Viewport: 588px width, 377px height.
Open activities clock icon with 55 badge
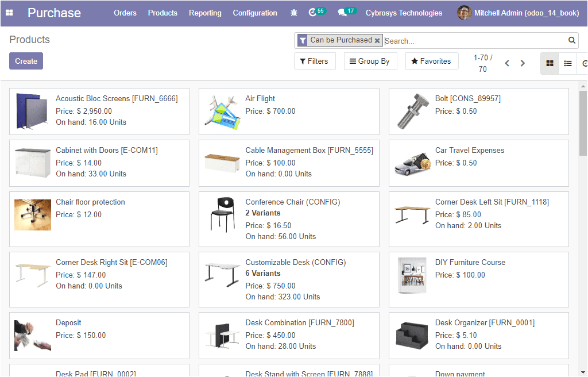click(x=317, y=12)
